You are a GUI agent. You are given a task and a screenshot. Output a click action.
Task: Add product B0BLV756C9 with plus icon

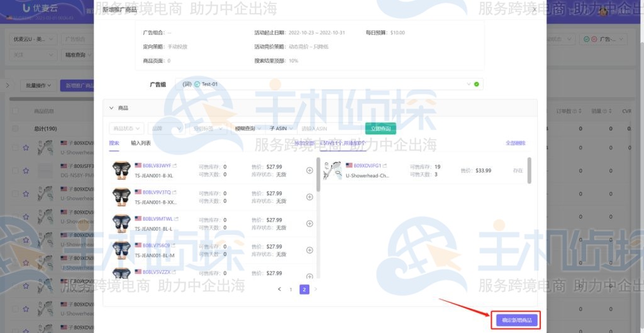309,250
